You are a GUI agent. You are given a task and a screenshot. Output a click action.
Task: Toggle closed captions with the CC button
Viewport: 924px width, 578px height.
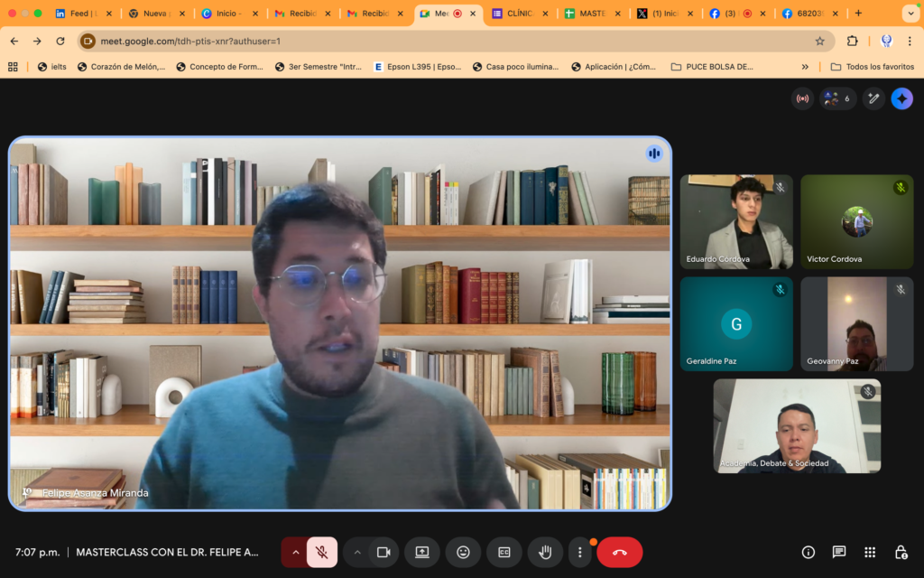(x=504, y=552)
